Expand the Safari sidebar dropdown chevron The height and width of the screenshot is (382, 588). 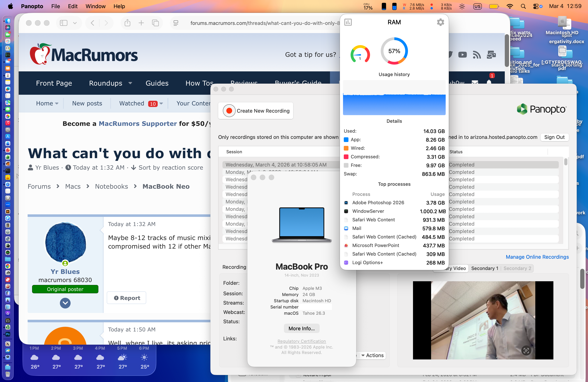[75, 23]
